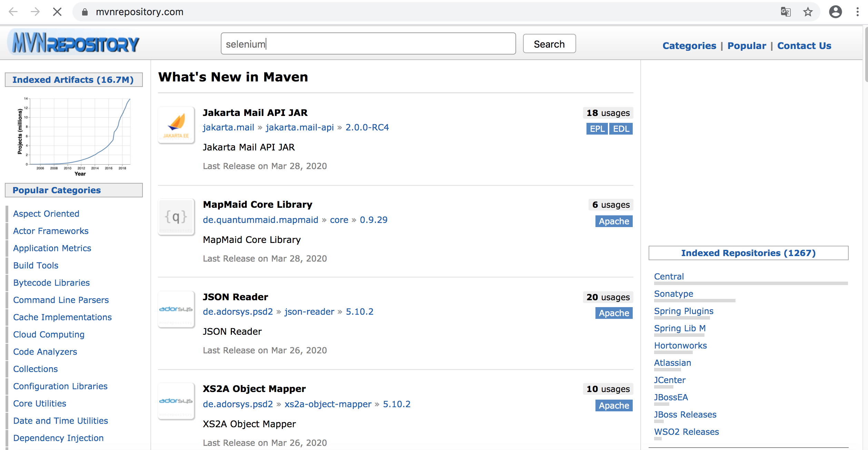
Task: Open the Jakarta Mail API JAR title
Action: click(x=255, y=112)
